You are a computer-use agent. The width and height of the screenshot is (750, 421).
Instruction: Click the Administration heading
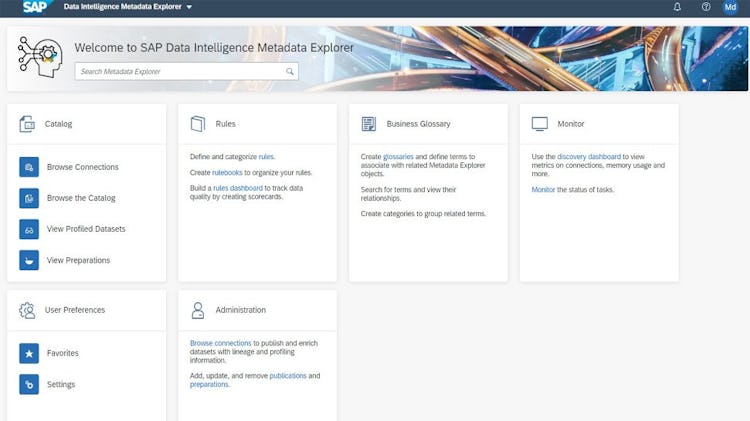pyautogui.click(x=241, y=310)
